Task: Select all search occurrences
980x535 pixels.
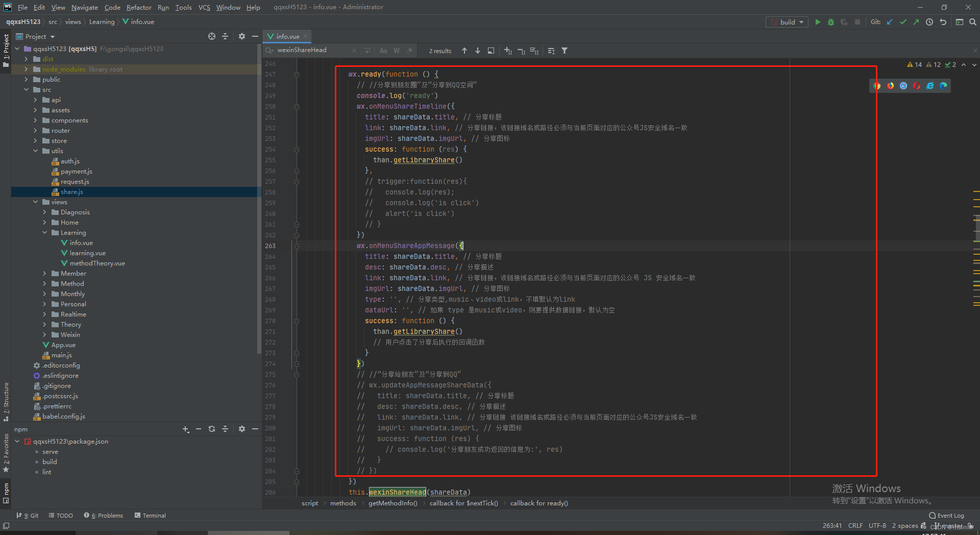Action: [x=534, y=51]
